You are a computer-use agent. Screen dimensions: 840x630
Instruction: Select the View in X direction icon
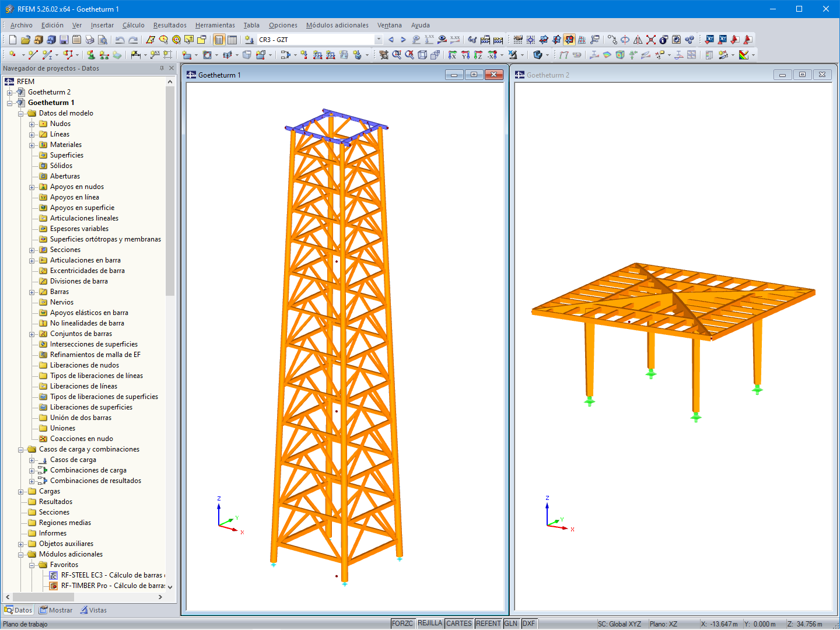453,55
